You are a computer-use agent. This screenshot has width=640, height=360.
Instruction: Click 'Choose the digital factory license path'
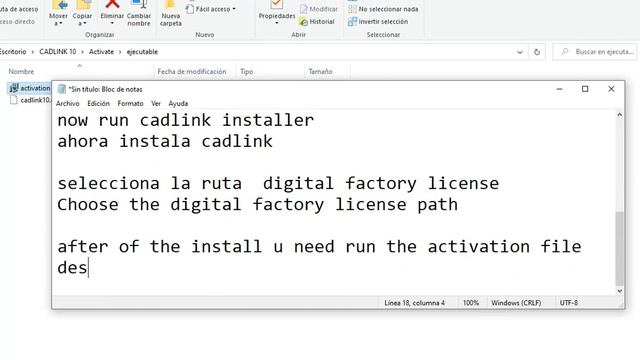point(258,204)
